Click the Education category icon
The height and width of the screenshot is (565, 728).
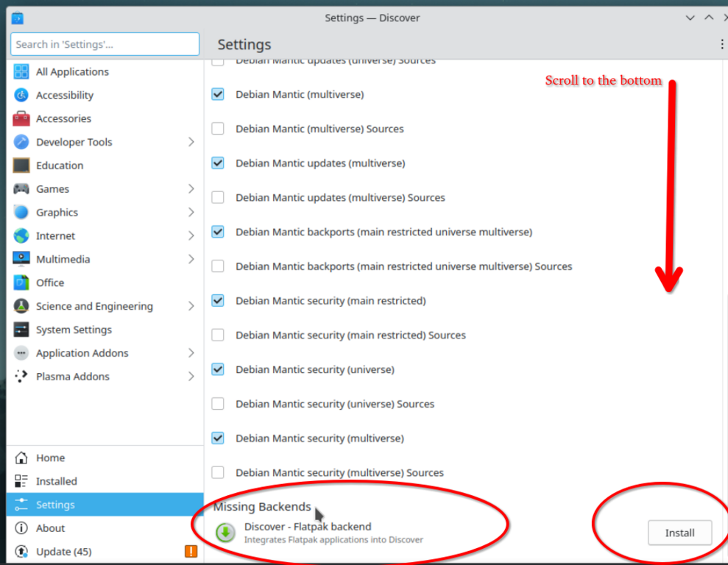pyautogui.click(x=21, y=166)
